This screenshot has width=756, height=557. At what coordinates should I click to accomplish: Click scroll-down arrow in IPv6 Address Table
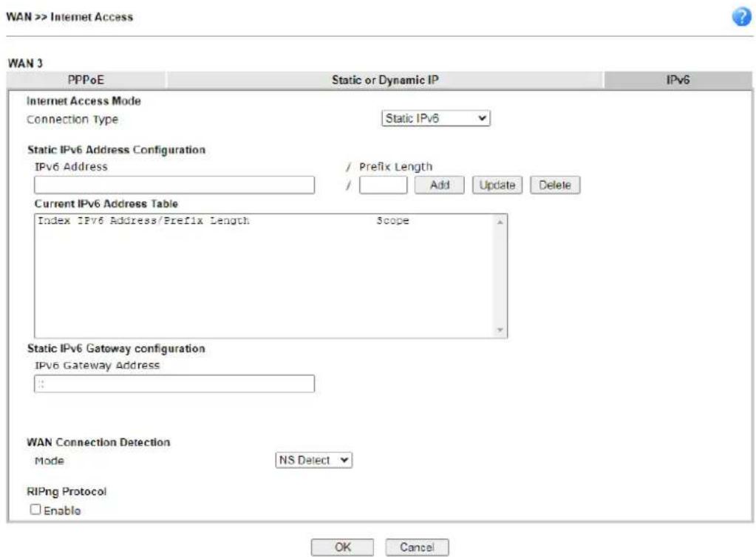point(500,330)
